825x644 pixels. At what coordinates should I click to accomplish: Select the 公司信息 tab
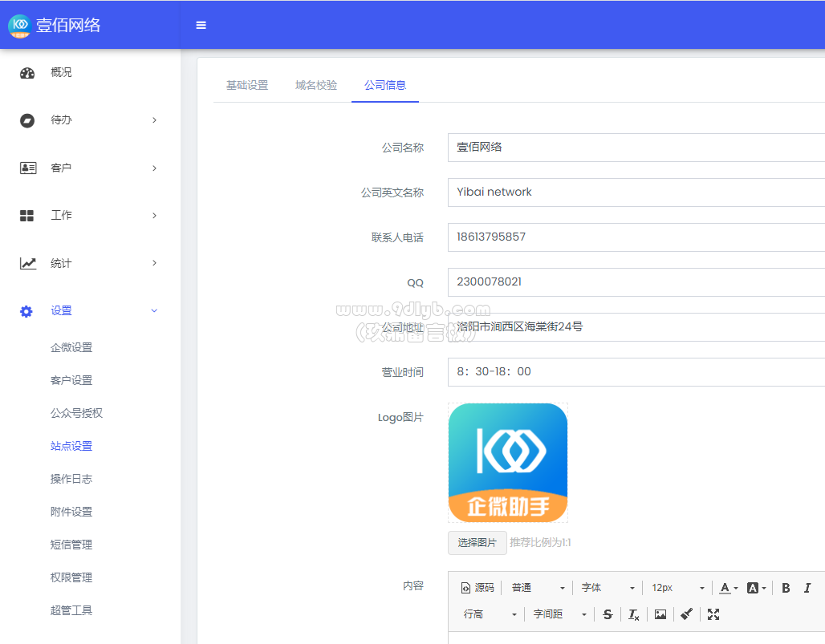385,85
